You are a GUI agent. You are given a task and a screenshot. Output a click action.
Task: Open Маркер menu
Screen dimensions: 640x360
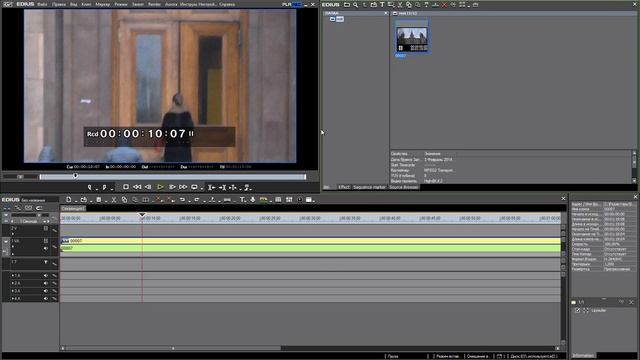point(102,4)
